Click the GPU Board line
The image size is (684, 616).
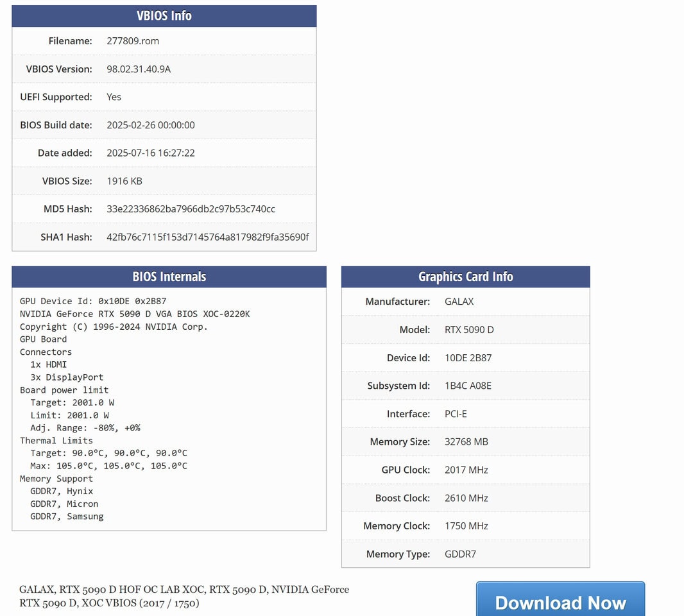click(x=43, y=339)
